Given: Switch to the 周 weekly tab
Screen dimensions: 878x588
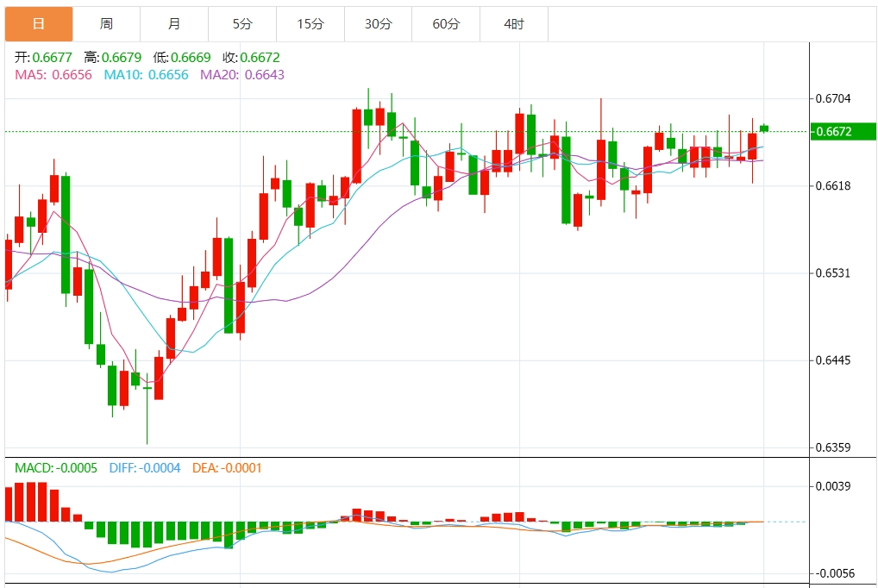Looking at the screenshot, I should 106,24.
